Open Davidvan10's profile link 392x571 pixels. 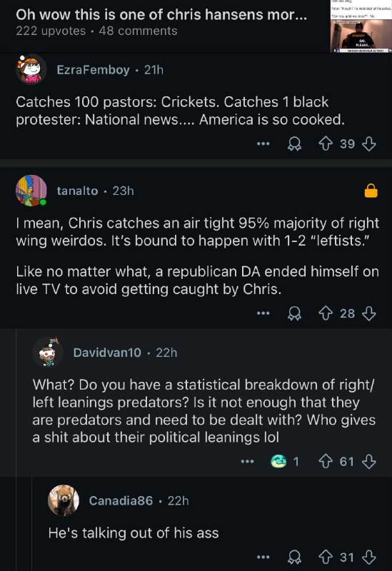click(107, 353)
